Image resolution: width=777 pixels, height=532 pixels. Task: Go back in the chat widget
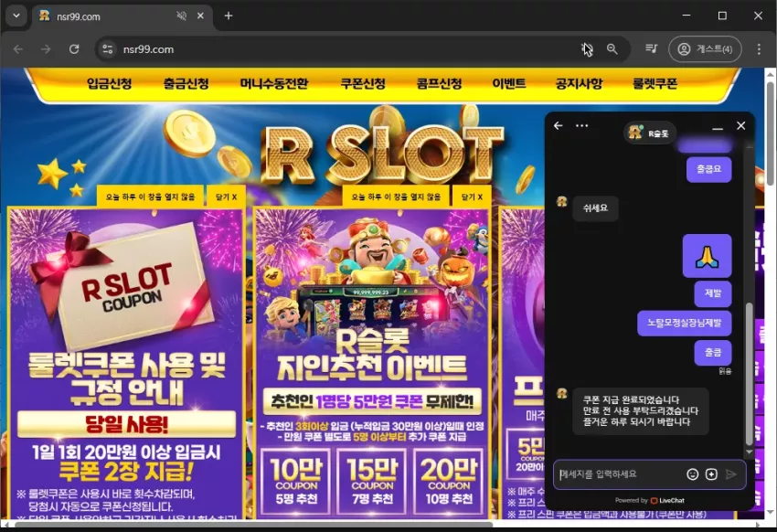tap(559, 126)
